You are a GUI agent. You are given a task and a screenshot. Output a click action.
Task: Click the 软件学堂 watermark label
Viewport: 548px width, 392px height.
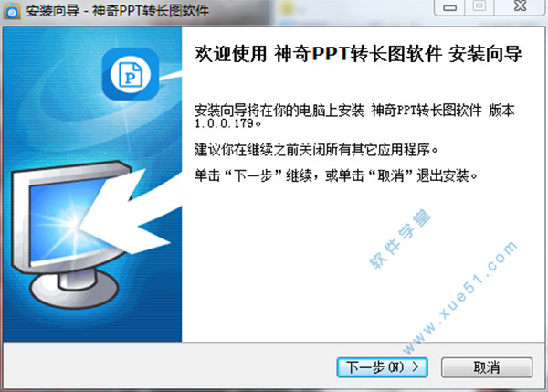400,238
